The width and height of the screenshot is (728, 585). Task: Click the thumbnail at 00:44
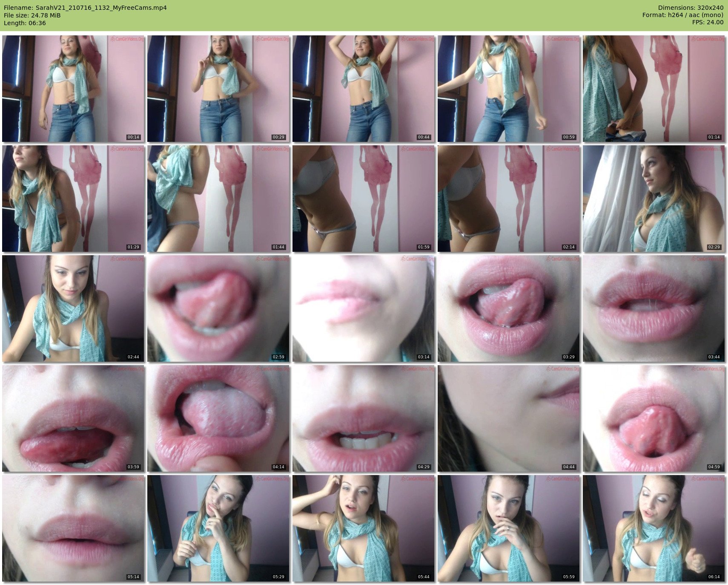364,89
